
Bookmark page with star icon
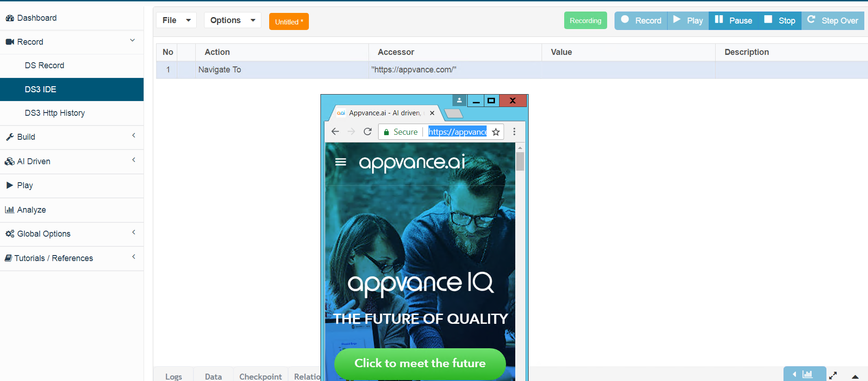(x=496, y=132)
